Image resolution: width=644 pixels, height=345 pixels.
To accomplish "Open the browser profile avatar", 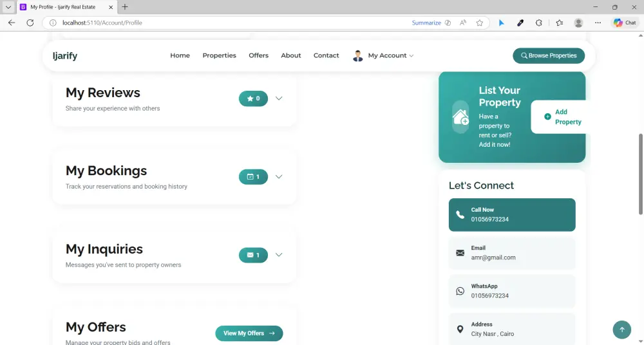I will (x=578, y=23).
